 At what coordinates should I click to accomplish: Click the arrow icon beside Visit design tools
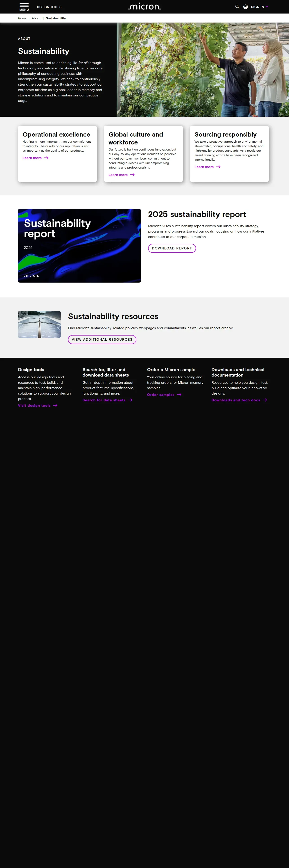click(55, 405)
